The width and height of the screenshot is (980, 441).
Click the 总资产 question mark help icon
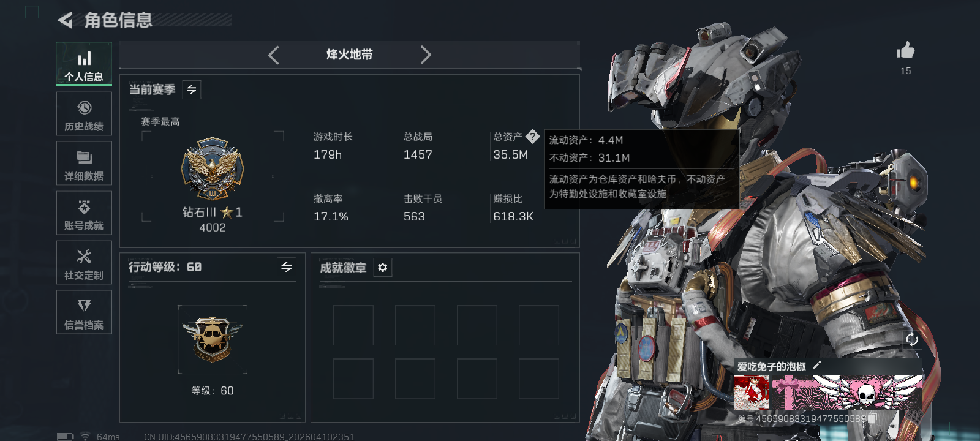(x=532, y=137)
